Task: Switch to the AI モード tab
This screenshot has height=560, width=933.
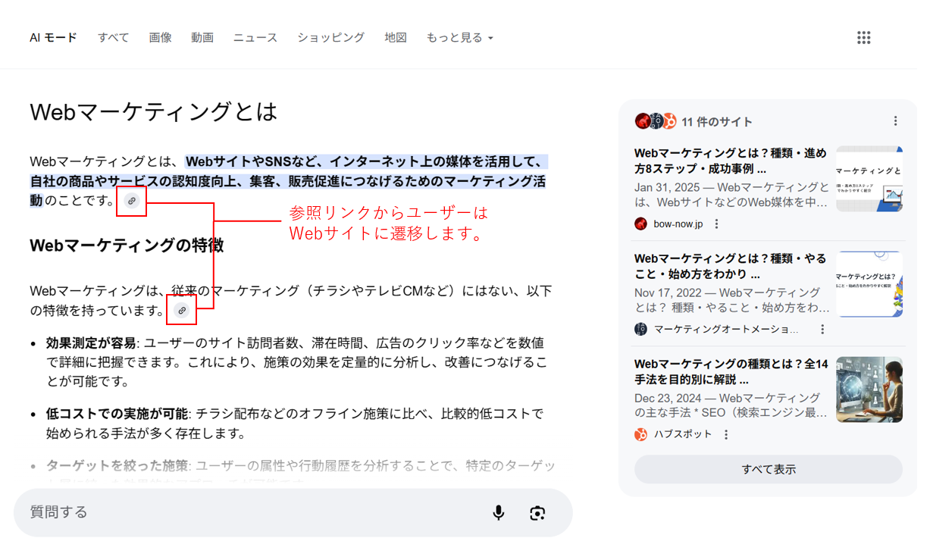Action: 53,37
